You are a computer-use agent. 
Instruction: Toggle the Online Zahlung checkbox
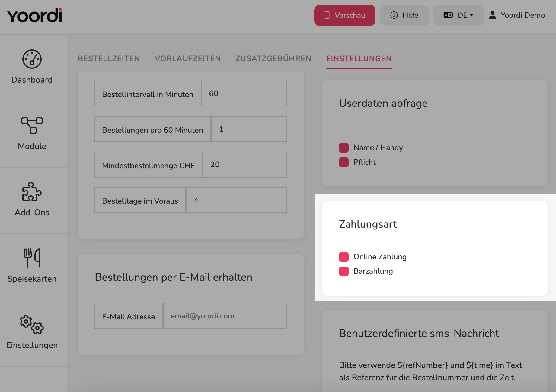click(344, 257)
